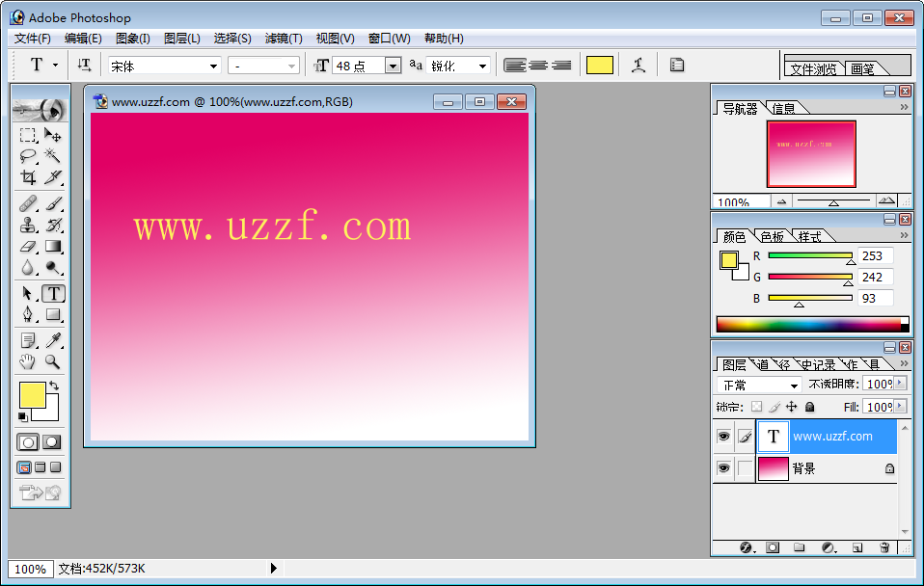
Task: Toggle lock all
Action: coord(809,407)
